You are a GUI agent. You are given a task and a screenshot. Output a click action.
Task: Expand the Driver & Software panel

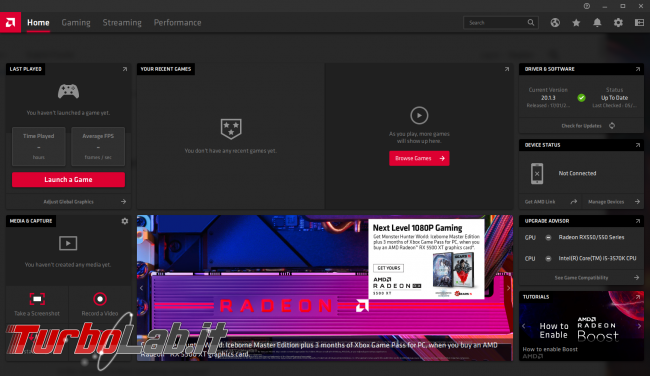(638, 69)
